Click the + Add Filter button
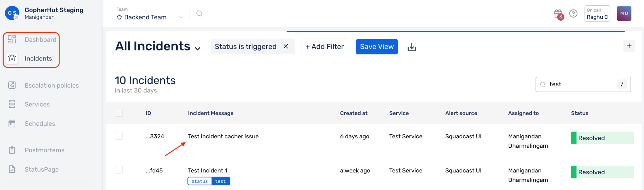The width and height of the screenshot is (644, 190). click(325, 47)
